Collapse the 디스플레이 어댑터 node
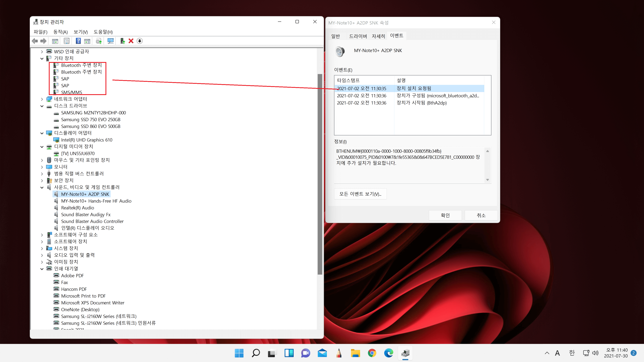The image size is (644, 362). pyautogui.click(x=42, y=133)
